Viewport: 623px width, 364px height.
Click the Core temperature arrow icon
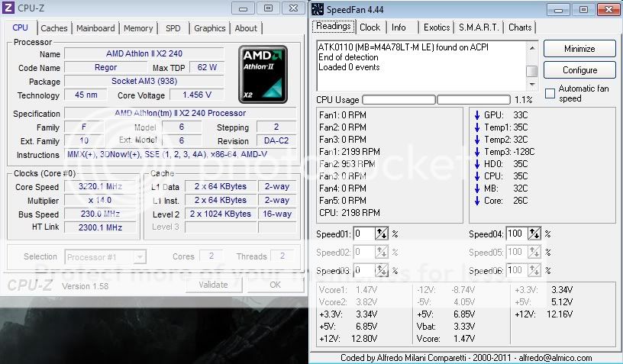(476, 201)
